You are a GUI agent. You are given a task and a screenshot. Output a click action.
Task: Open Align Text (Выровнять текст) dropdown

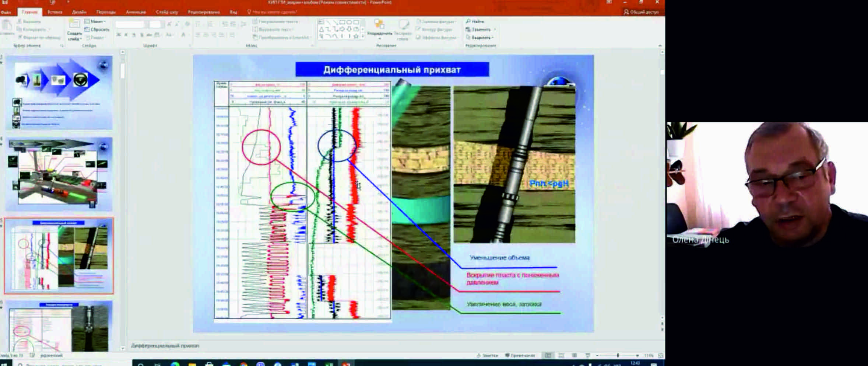point(273,29)
